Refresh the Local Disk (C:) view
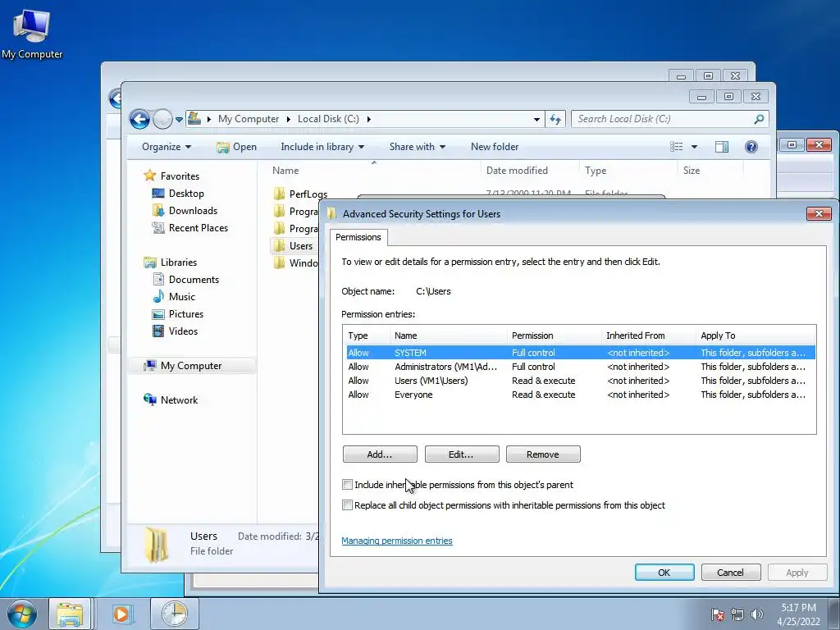This screenshot has width=840, height=630. [555, 119]
